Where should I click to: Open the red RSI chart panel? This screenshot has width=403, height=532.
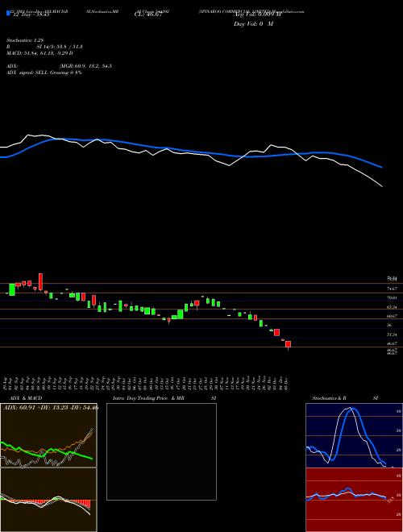tap(354, 500)
